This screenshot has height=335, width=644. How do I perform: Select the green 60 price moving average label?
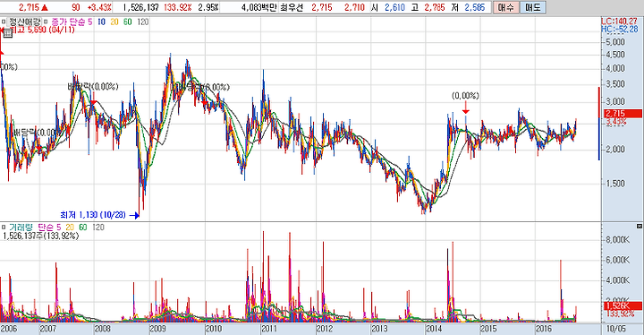pyautogui.click(x=128, y=21)
